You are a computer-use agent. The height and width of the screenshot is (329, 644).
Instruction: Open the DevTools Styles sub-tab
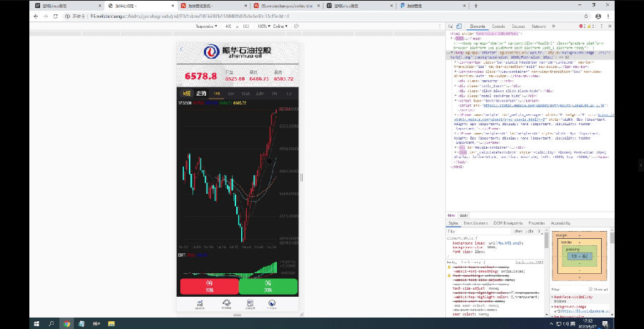point(453,223)
